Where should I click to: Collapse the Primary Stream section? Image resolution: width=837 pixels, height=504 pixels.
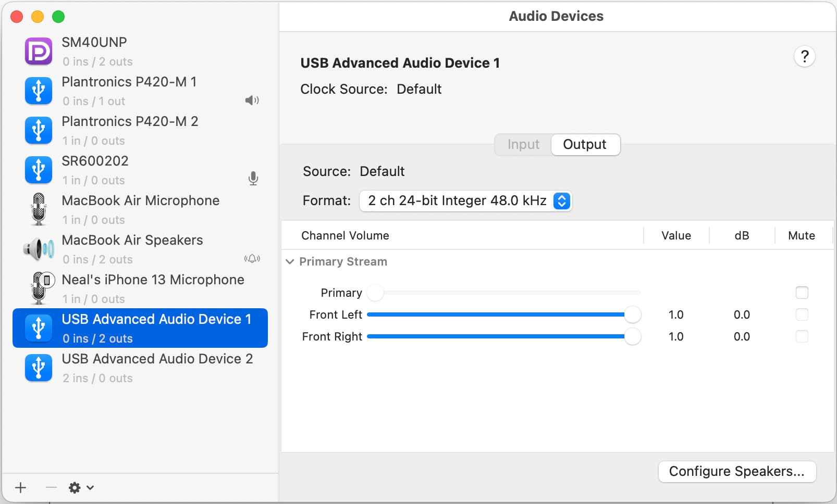tap(290, 261)
